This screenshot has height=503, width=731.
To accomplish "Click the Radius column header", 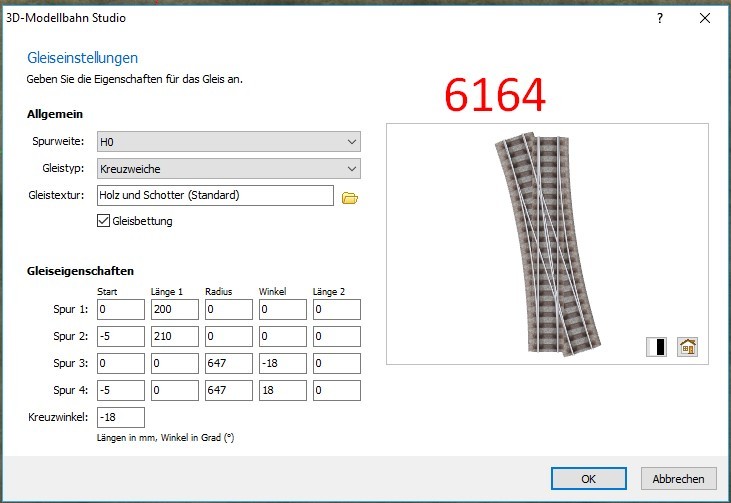I will (219, 292).
